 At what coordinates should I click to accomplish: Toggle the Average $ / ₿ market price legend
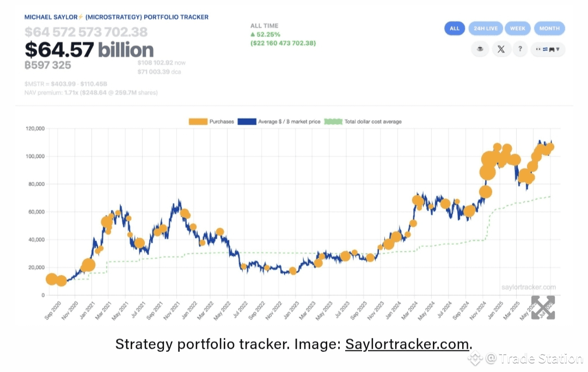[279, 122]
